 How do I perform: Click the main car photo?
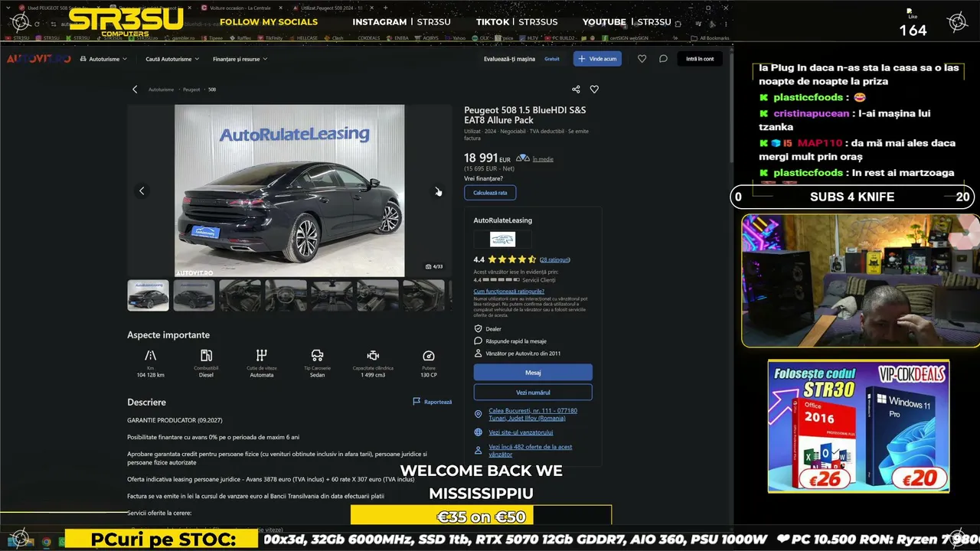pyautogui.click(x=289, y=191)
